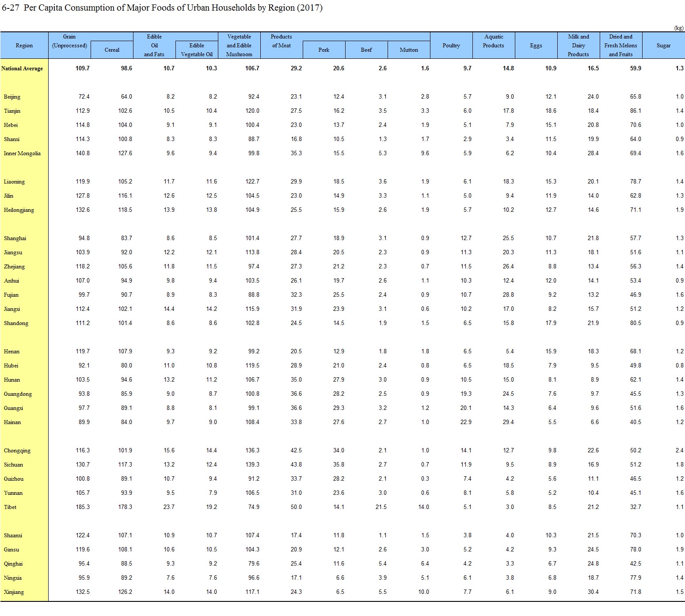Click the 'Beijing' row label
This screenshot has width=685, height=616.
12,97
